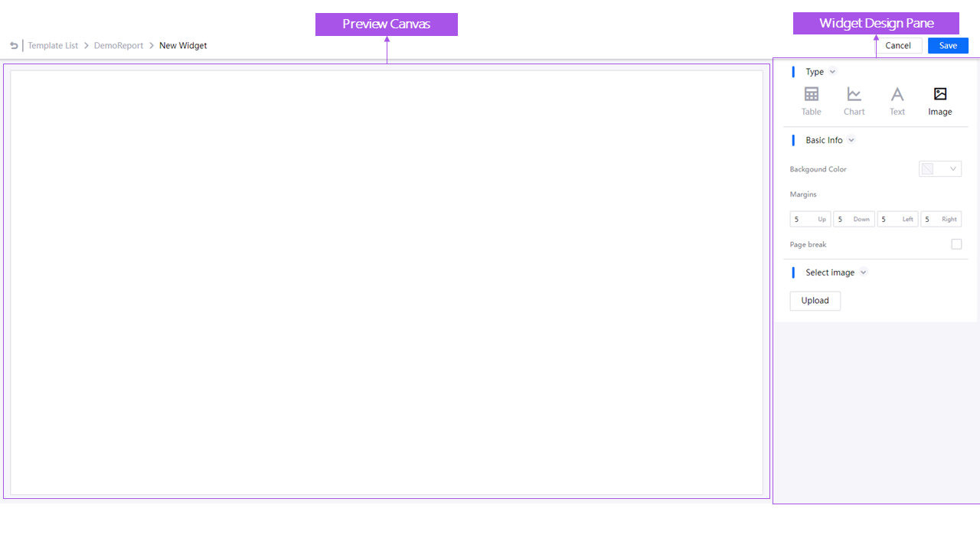Screen dimensions: 980x551
Task: Collapse the Select image section
Action: point(864,272)
